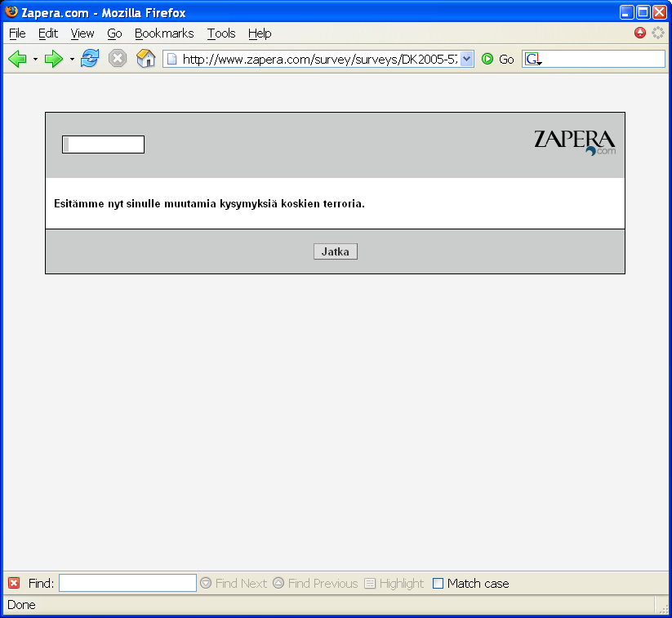The width and height of the screenshot is (672, 618).
Task: Open the Tools menu
Action: point(220,33)
